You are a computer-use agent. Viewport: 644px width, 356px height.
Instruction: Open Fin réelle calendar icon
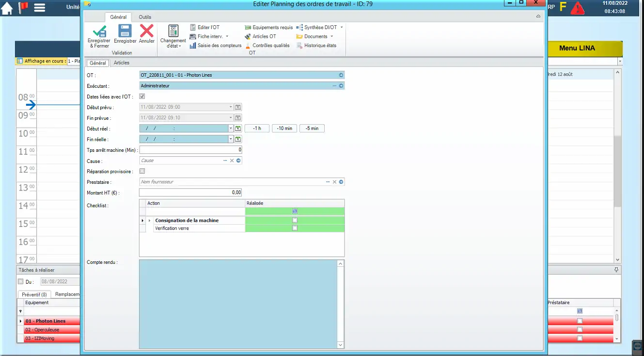pos(238,139)
